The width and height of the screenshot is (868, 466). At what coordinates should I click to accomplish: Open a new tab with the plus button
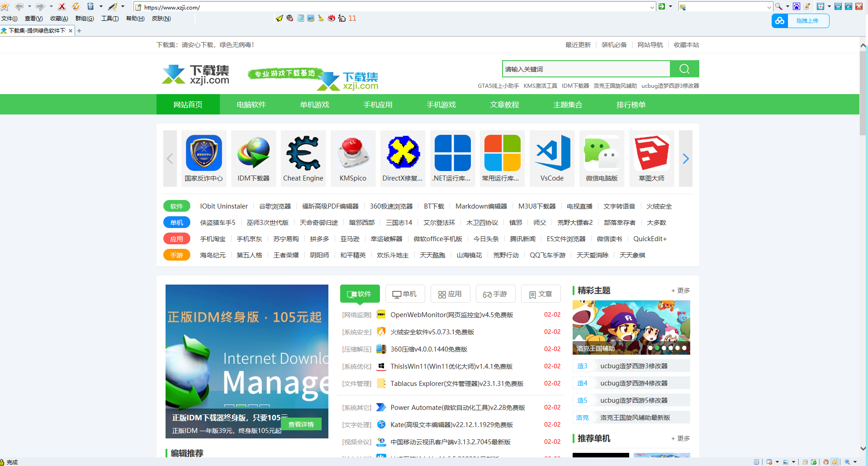(x=79, y=31)
